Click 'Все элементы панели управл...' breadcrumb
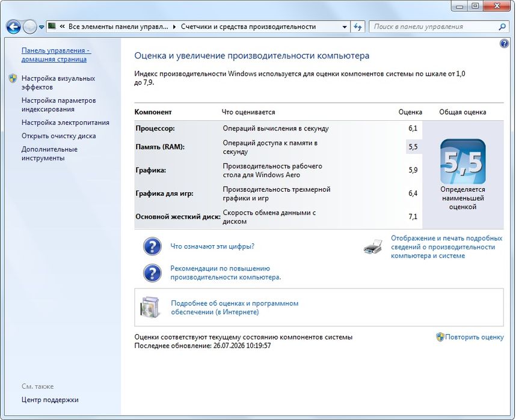This screenshot has width=516, height=420. tap(118, 26)
